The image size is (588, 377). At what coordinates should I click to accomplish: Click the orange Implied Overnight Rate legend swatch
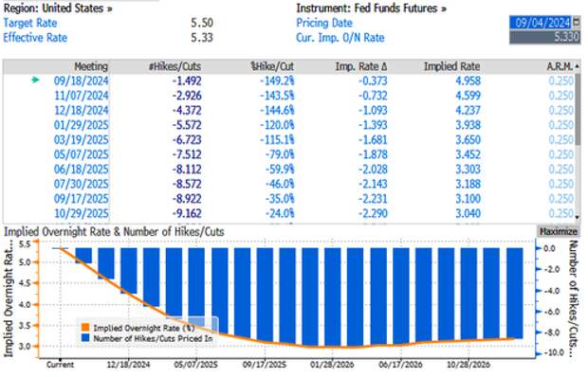[x=85, y=329]
